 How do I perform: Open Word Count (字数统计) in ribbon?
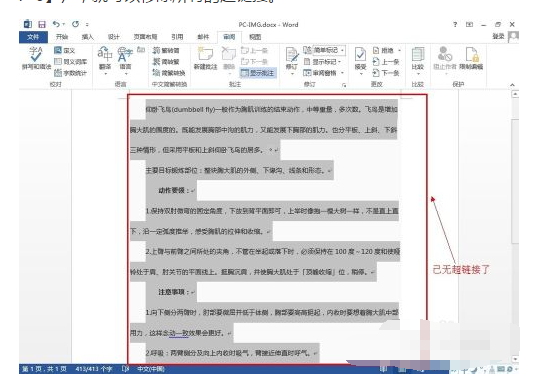pyautogui.click(x=70, y=73)
